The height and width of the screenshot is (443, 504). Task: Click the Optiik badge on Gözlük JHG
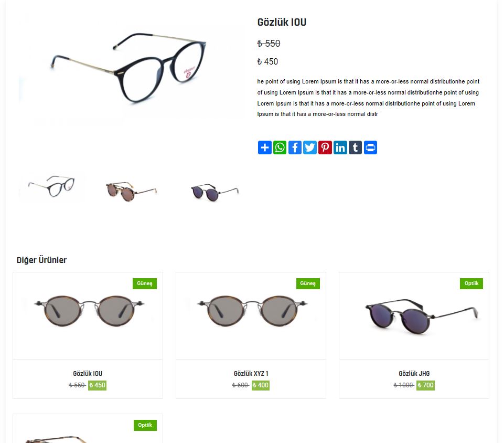click(x=471, y=283)
